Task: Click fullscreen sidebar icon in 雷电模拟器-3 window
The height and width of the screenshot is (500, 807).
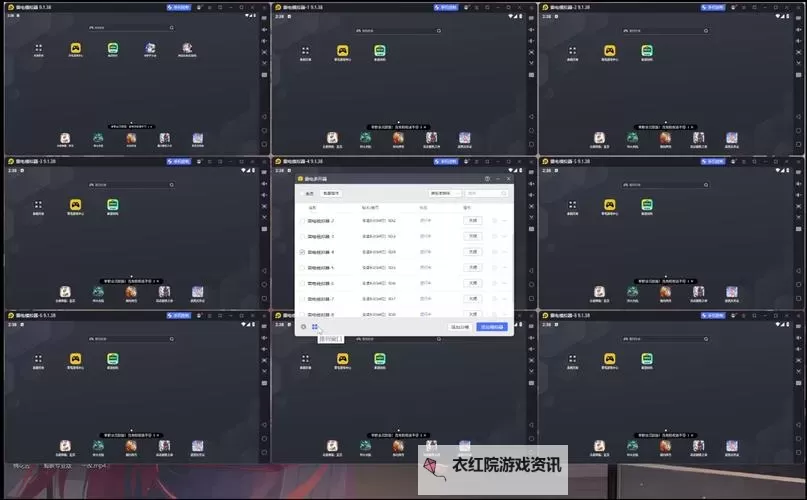Action: [265, 206]
